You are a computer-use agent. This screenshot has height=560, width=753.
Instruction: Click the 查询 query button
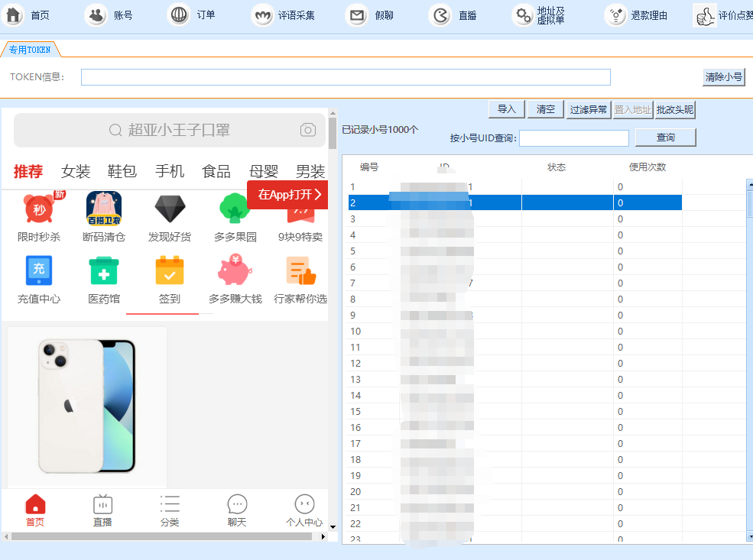[666, 138]
